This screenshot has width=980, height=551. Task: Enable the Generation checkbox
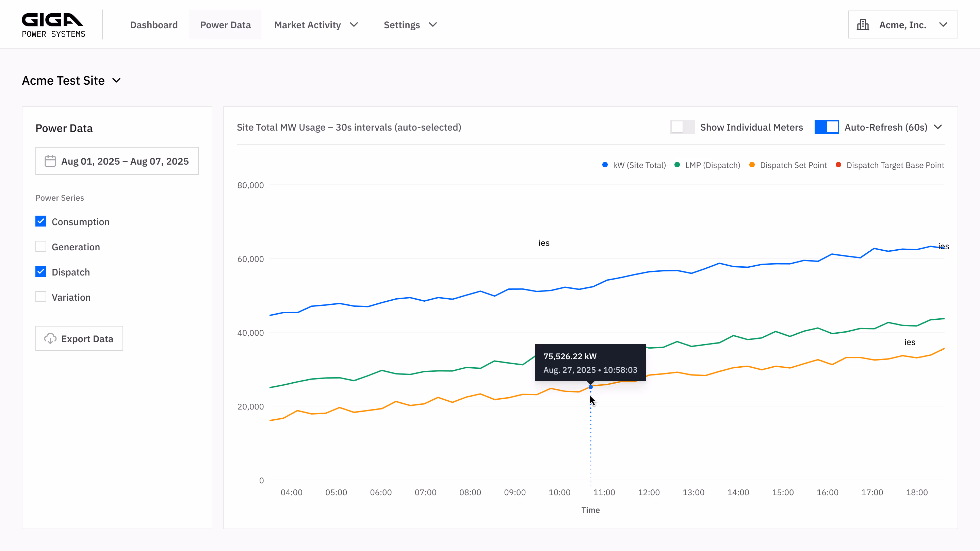point(41,246)
